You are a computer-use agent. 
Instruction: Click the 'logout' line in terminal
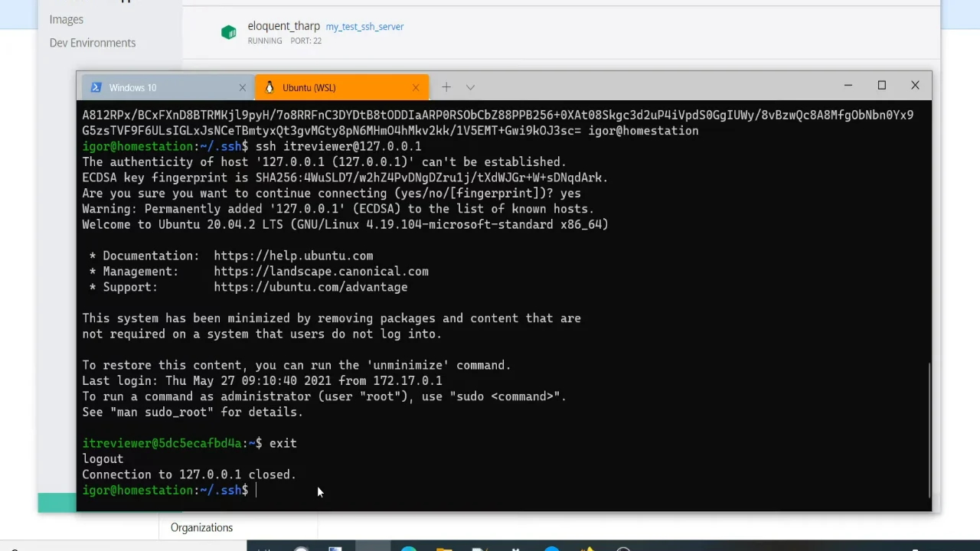(103, 459)
